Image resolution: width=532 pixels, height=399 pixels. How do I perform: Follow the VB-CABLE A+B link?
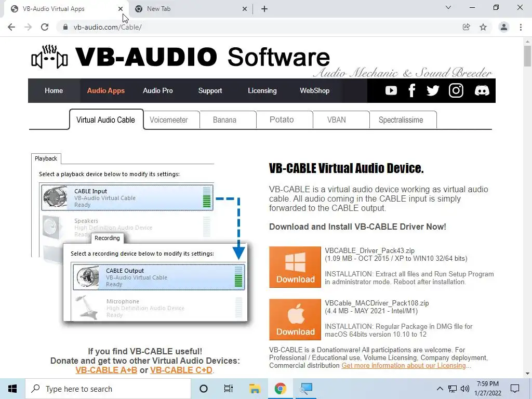coord(106,370)
